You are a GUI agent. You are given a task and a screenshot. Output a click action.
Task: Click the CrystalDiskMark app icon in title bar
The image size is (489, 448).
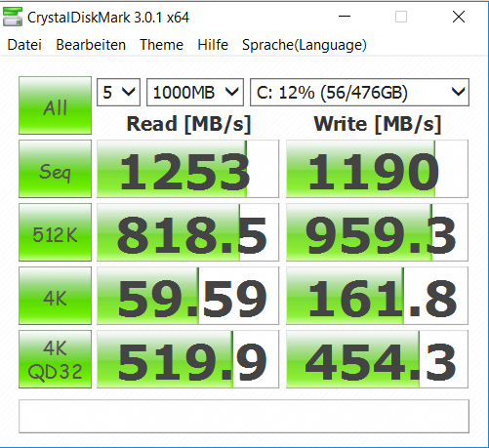click(x=13, y=17)
